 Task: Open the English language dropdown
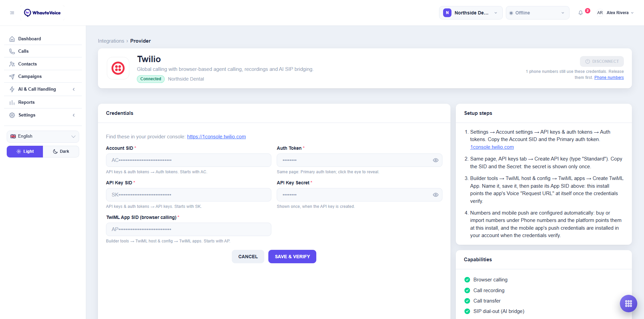tap(43, 136)
